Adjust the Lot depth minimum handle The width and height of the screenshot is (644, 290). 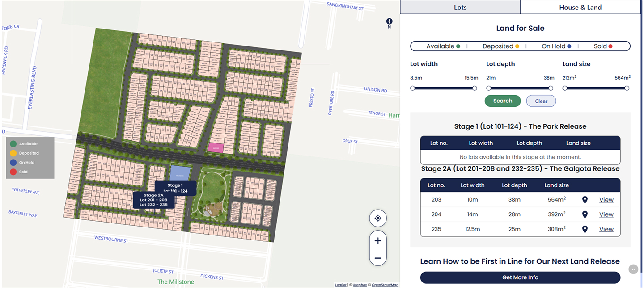coord(488,88)
